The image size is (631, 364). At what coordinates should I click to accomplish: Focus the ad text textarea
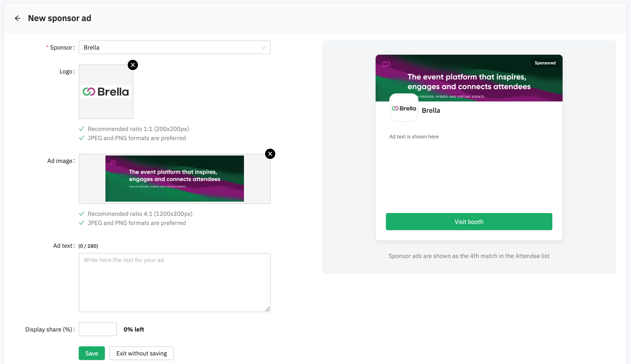pos(174,283)
